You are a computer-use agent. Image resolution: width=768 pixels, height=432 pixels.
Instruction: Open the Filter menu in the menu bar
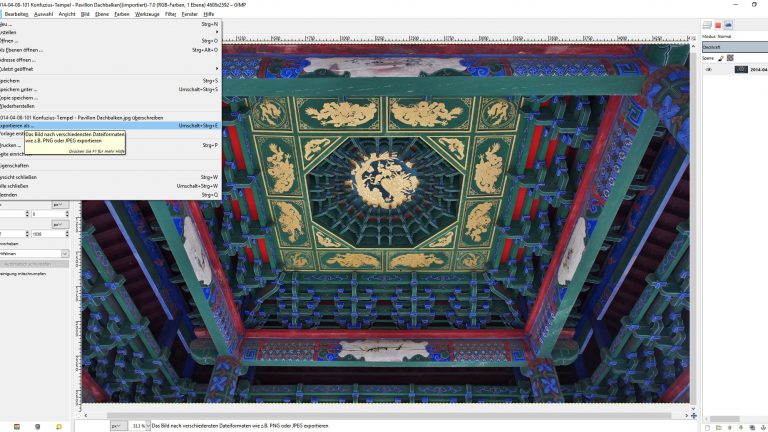170,14
